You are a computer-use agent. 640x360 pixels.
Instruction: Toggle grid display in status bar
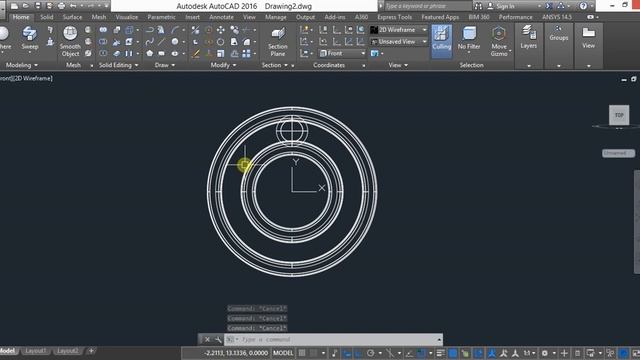coord(302,353)
